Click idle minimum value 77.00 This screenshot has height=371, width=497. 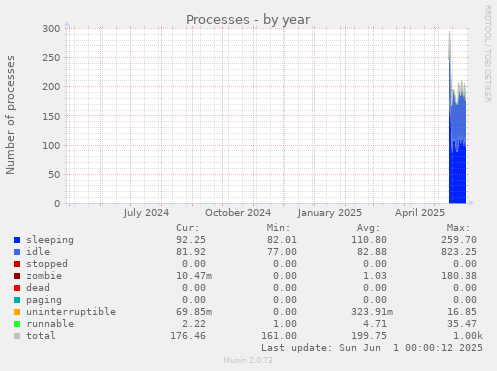(282, 252)
